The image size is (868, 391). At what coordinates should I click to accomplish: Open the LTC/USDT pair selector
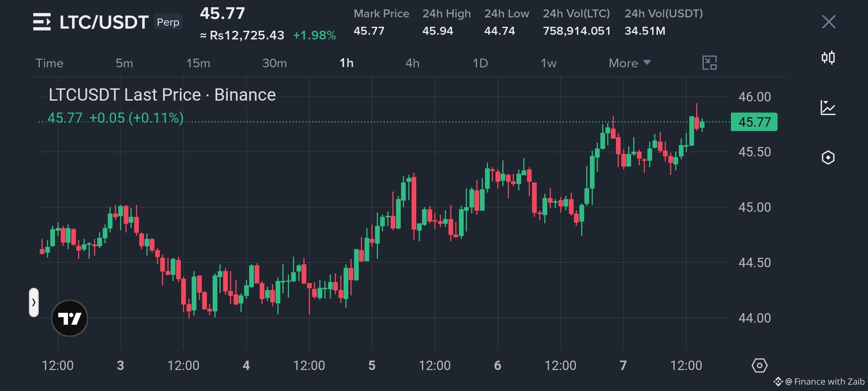click(104, 22)
